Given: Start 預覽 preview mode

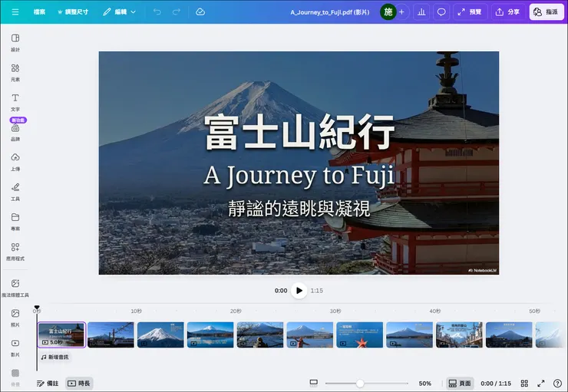Looking at the screenshot, I should [x=470, y=12].
